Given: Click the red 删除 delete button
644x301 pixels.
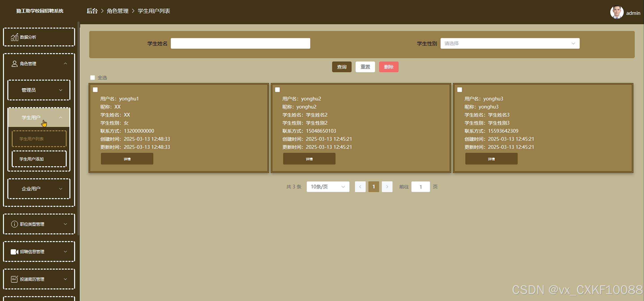Looking at the screenshot, I should [389, 67].
